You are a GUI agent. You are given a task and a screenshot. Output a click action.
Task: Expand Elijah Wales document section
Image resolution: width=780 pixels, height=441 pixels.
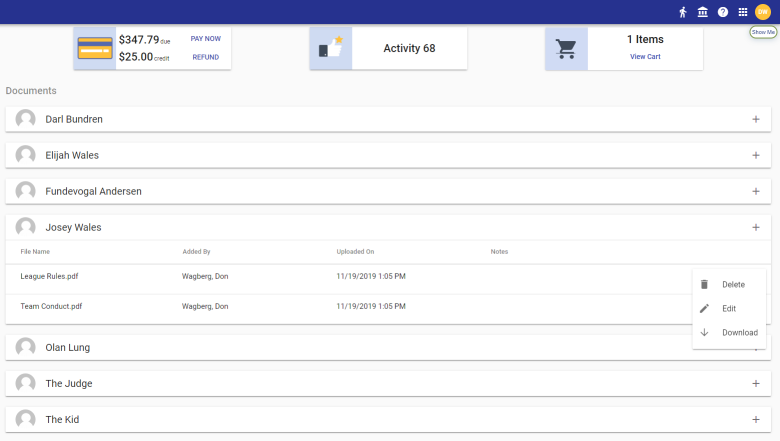pyautogui.click(x=755, y=155)
